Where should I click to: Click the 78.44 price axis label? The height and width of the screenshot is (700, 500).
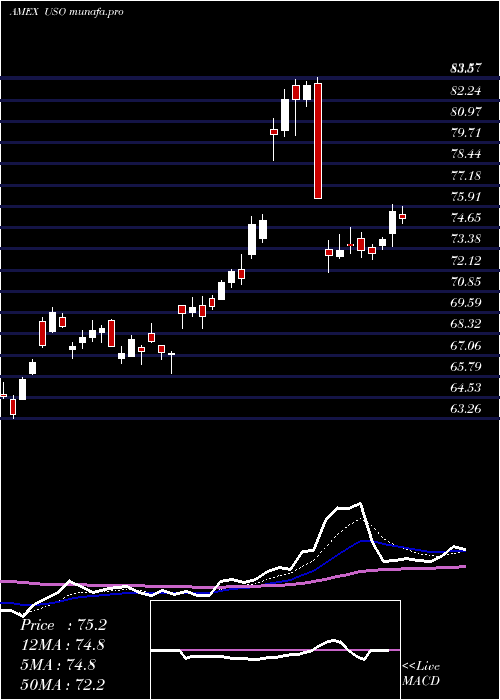click(466, 154)
